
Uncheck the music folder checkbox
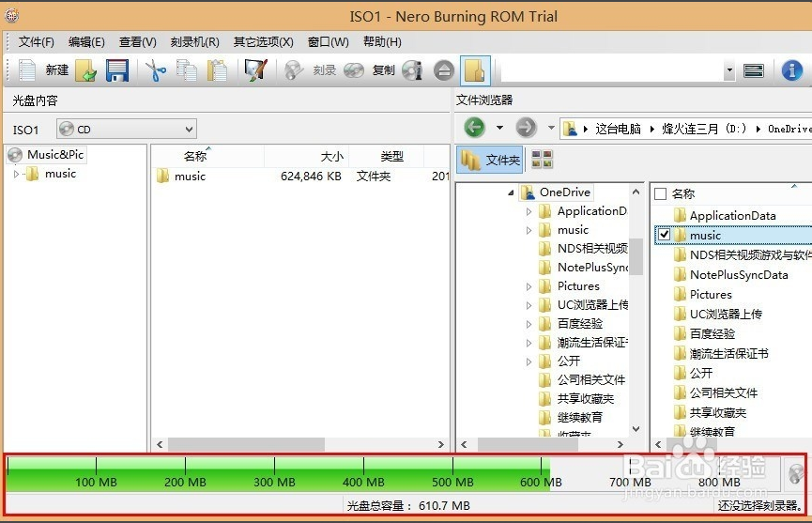tap(664, 235)
